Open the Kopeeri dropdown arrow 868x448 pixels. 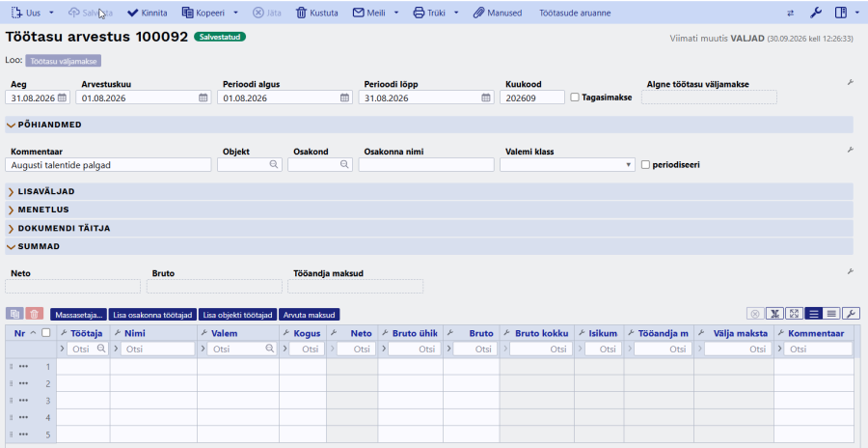pos(235,13)
